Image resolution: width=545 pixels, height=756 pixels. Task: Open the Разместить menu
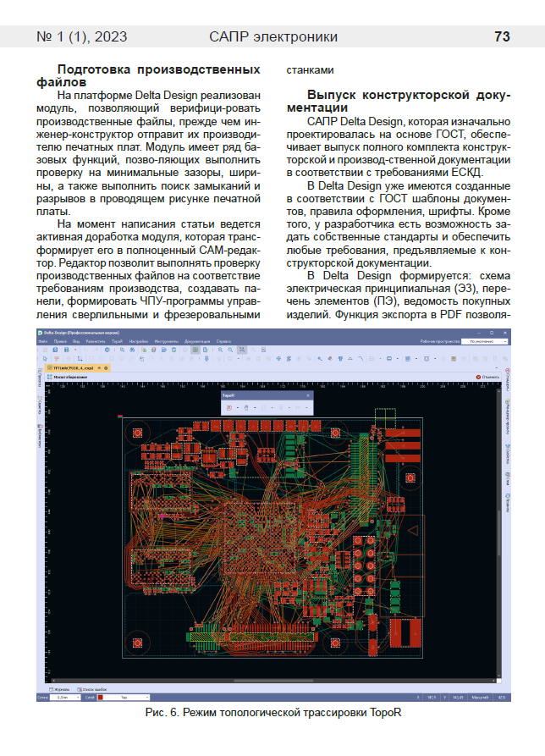(x=96, y=341)
